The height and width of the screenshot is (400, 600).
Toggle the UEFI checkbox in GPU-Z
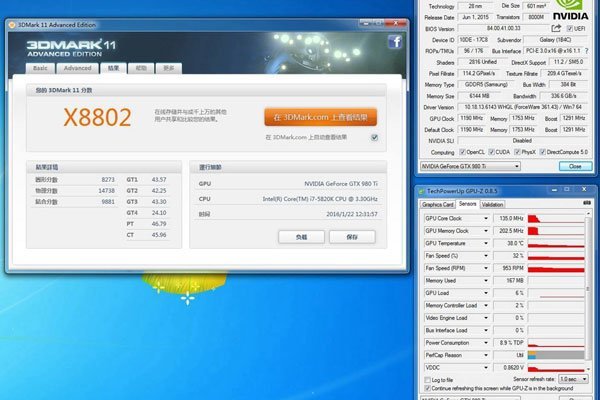[x=570, y=29]
